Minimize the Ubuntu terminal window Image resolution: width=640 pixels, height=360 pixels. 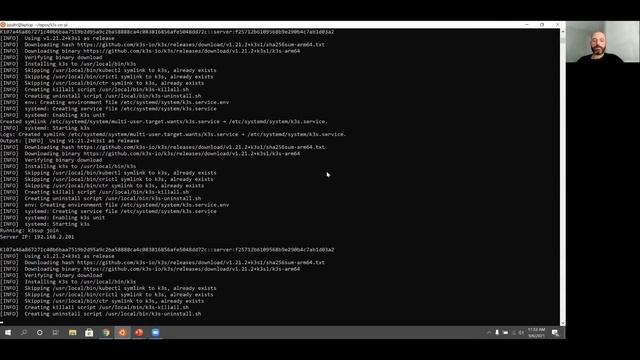coord(527,25)
